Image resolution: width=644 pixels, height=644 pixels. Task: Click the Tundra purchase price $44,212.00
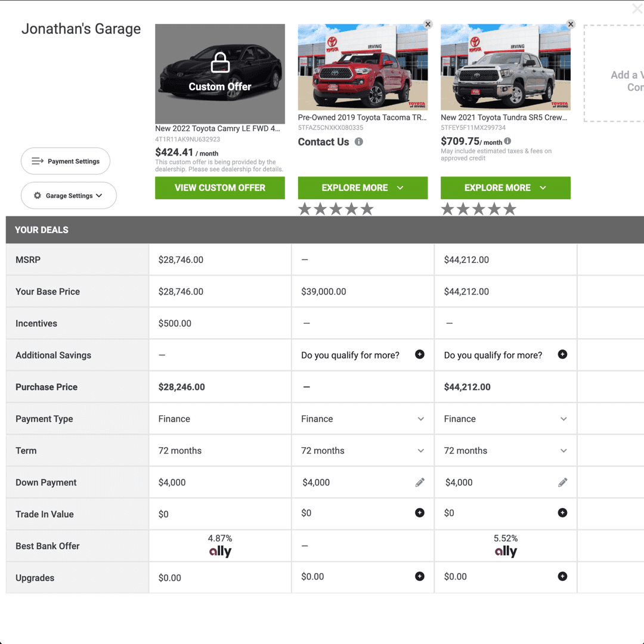[467, 387]
